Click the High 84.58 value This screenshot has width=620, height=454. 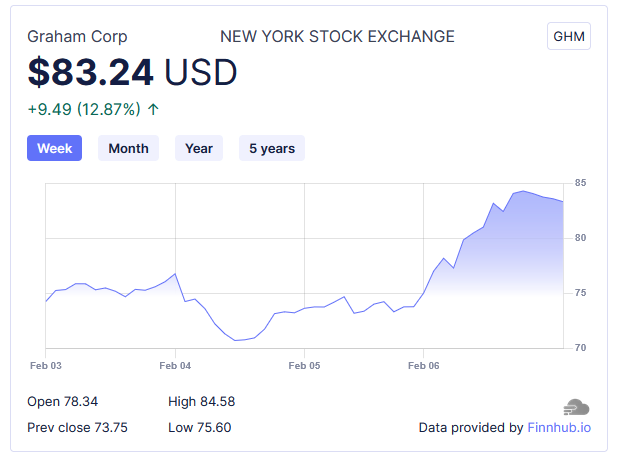point(201,401)
